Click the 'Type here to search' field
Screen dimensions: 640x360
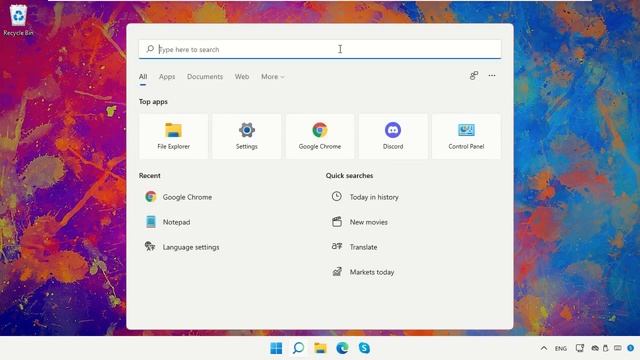[x=320, y=49]
